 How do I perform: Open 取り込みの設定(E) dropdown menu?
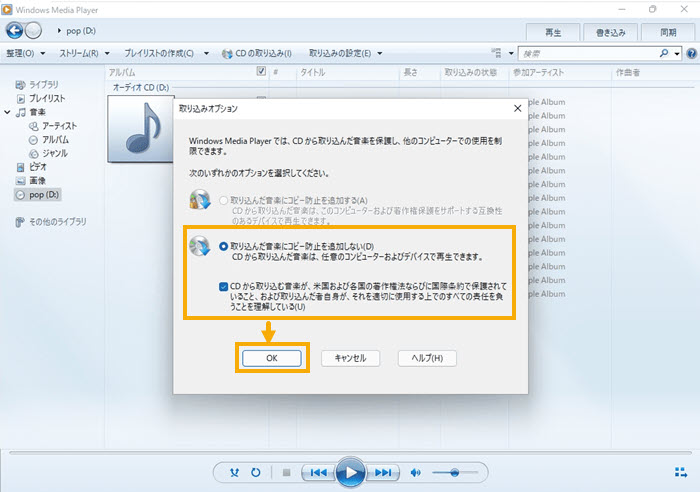point(346,54)
